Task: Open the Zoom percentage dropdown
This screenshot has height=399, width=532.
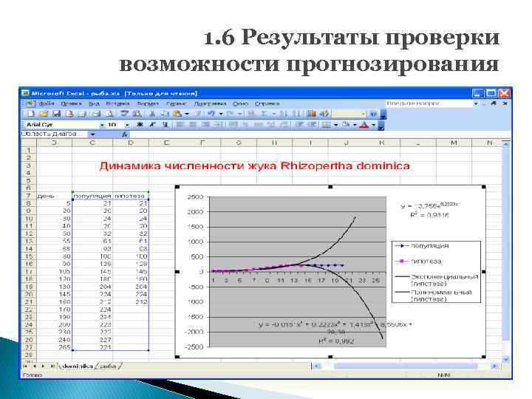Action: (x=364, y=114)
